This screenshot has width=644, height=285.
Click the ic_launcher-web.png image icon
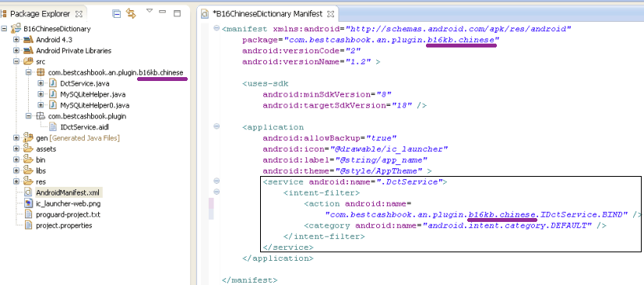(x=28, y=203)
